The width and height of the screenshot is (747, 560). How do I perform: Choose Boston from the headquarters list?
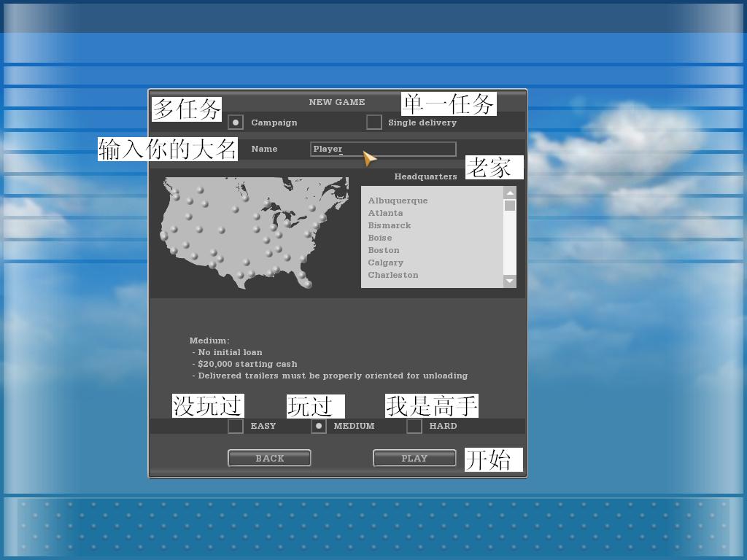[384, 250]
